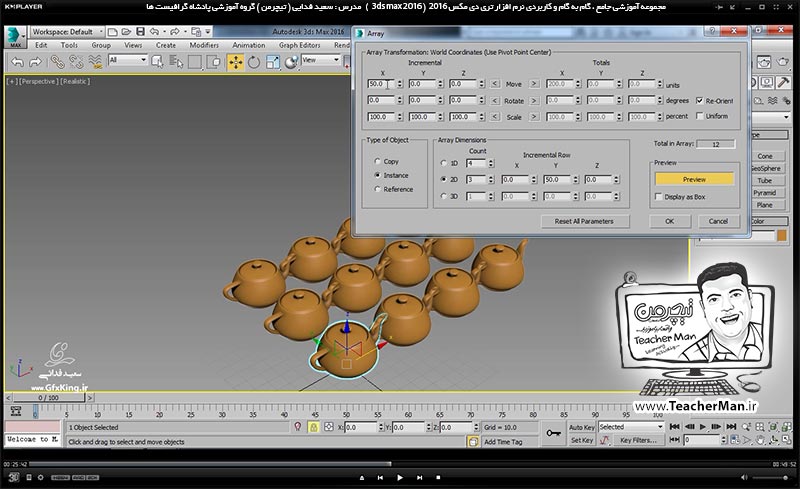800x489 pixels.
Task: Click the yellow Preview button
Action: point(694,179)
